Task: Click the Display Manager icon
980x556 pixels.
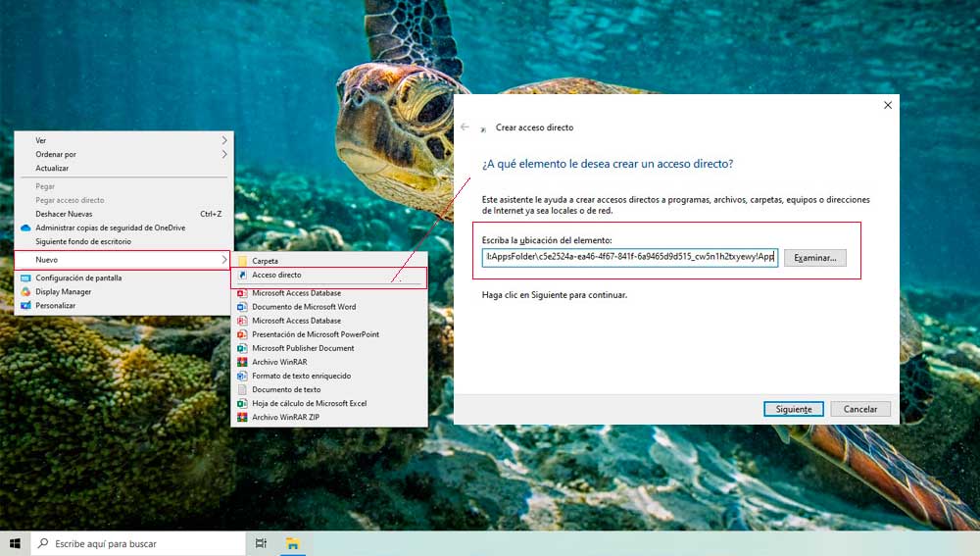Action: 25,291
